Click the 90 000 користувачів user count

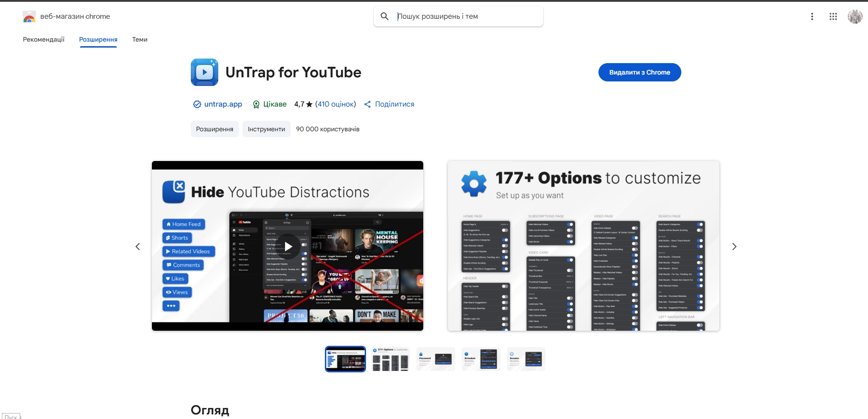click(x=328, y=129)
